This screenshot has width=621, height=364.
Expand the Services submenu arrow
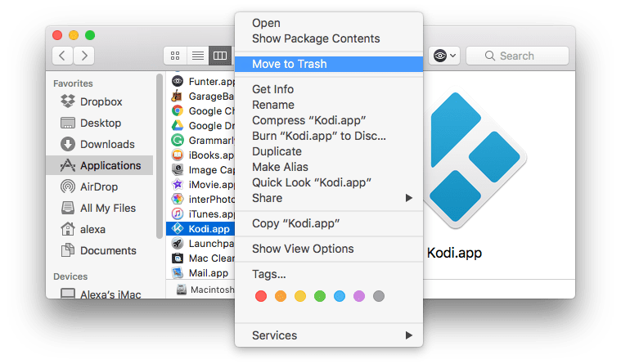tap(409, 335)
